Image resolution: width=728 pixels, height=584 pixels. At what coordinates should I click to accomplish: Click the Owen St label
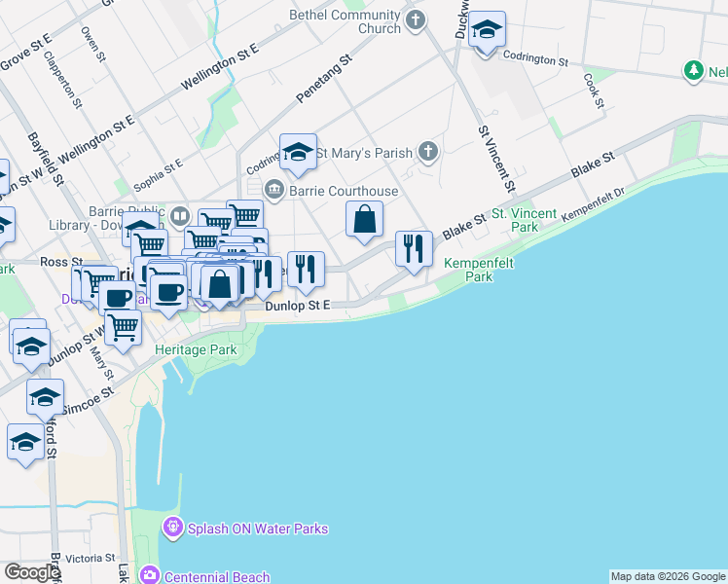(x=93, y=44)
